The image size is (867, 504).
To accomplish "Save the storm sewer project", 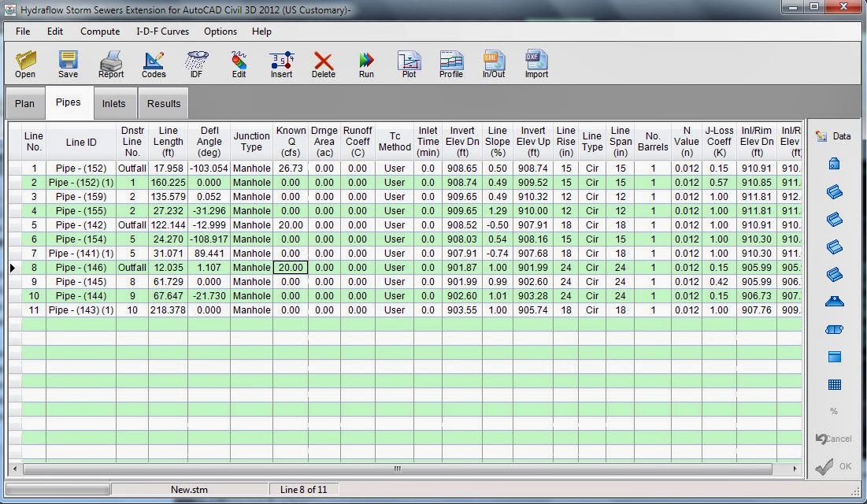I will point(68,63).
